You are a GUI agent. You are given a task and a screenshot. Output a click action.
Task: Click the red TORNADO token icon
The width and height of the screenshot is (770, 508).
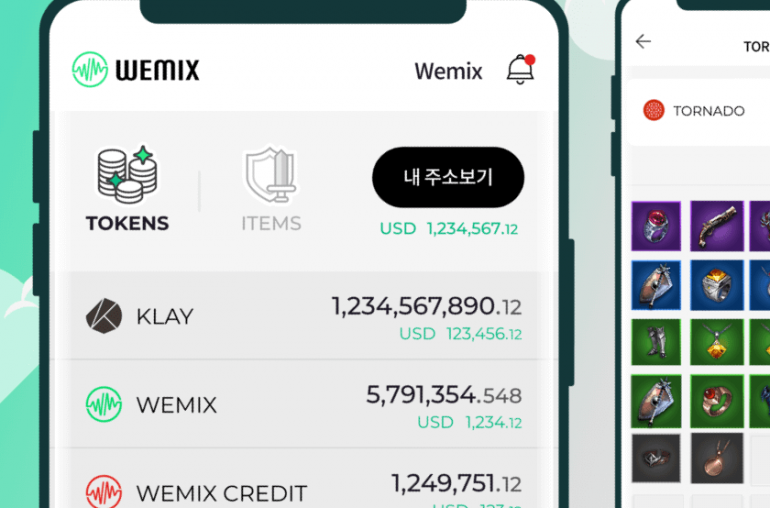point(654,110)
